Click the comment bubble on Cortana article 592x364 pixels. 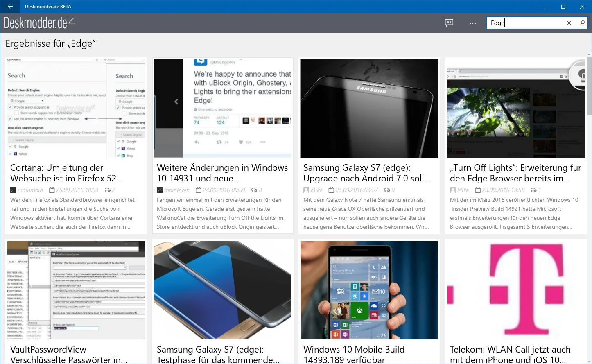(x=108, y=190)
